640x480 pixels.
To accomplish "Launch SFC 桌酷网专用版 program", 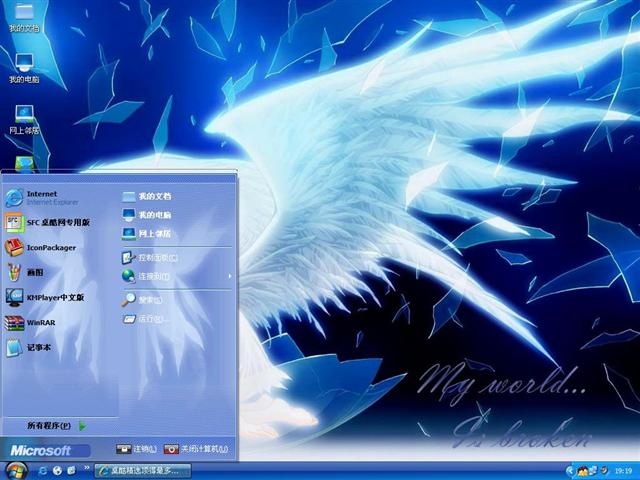I will point(48,222).
